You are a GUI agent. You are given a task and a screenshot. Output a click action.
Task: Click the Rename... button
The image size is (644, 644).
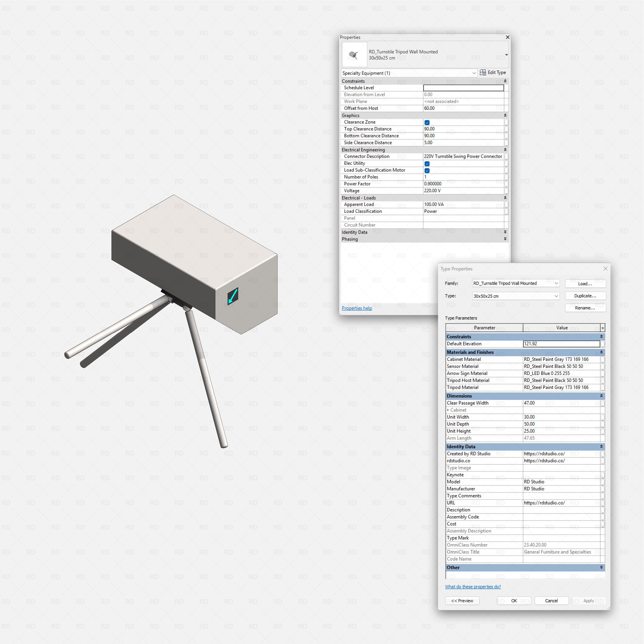click(585, 308)
